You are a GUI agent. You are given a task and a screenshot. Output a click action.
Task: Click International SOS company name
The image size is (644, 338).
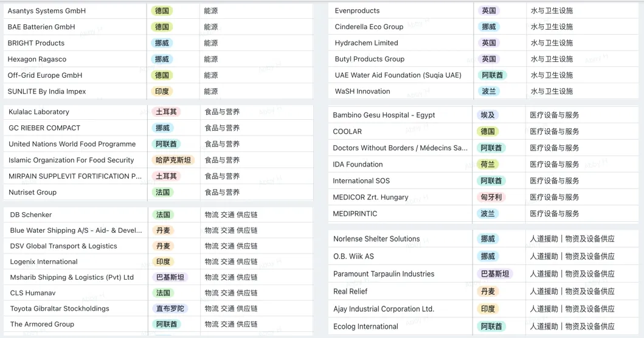click(x=361, y=181)
